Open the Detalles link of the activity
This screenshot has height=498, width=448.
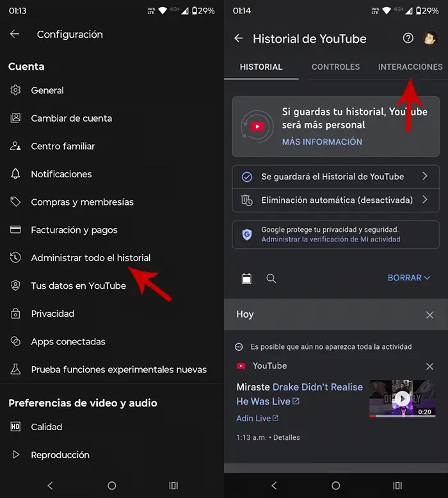[286, 438]
